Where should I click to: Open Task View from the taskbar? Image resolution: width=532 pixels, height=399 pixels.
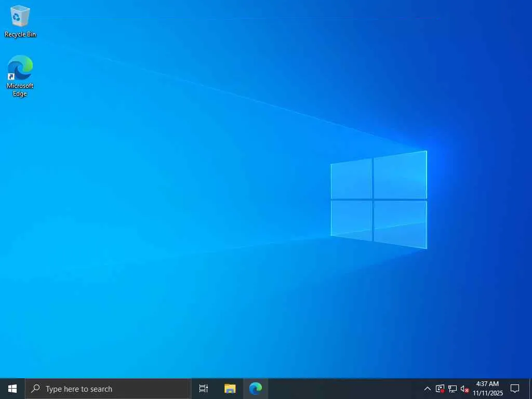click(x=204, y=389)
